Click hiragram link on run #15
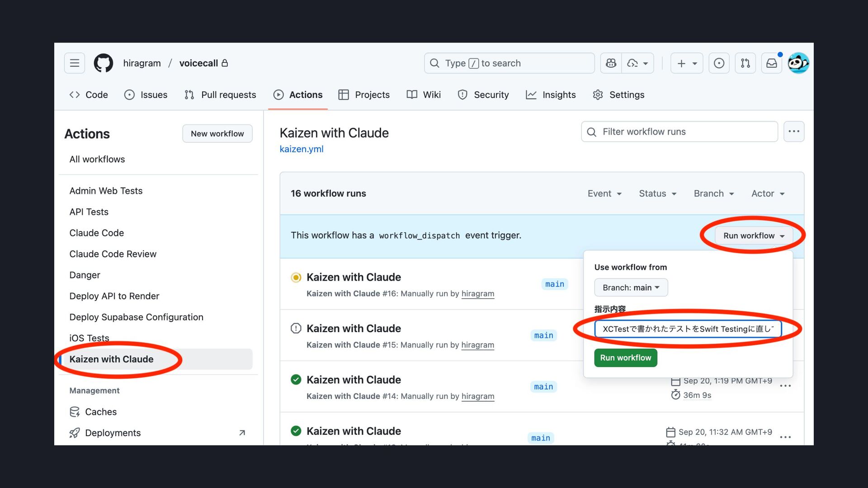The height and width of the screenshot is (488, 868). (x=478, y=345)
